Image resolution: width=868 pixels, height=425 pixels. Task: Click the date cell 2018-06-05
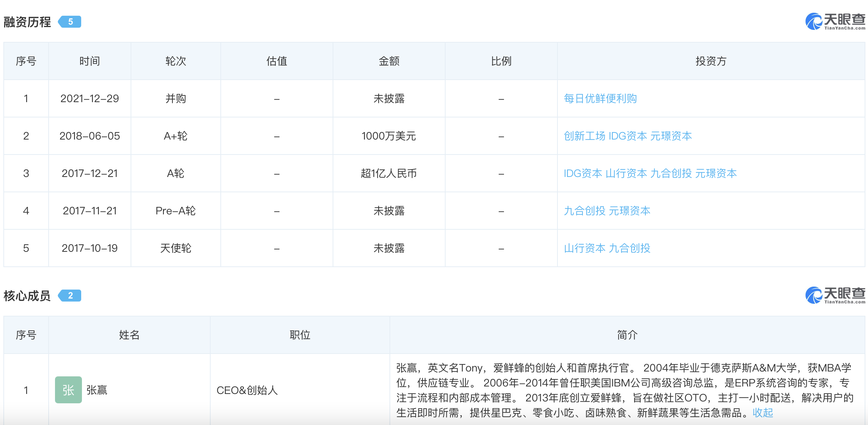click(90, 136)
